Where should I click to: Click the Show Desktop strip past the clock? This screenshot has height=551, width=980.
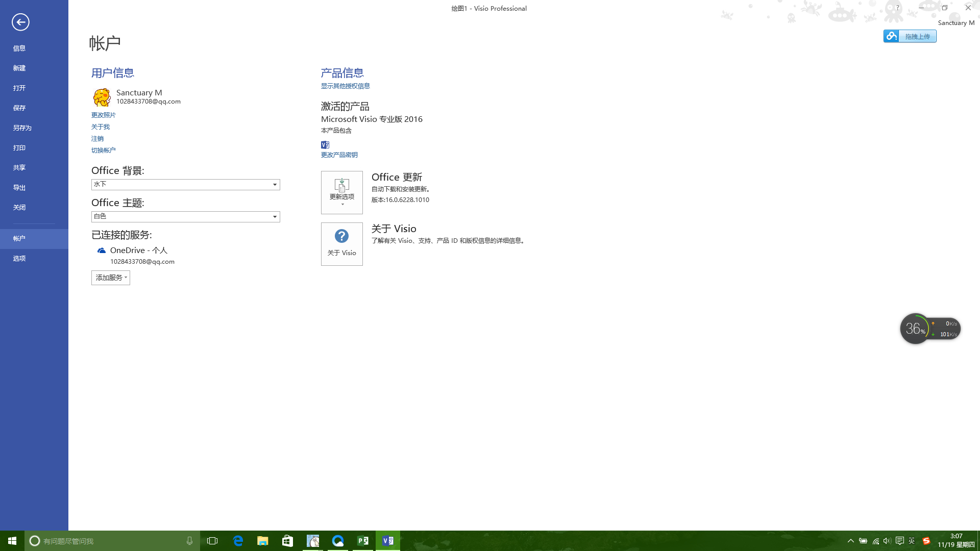(978, 541)
